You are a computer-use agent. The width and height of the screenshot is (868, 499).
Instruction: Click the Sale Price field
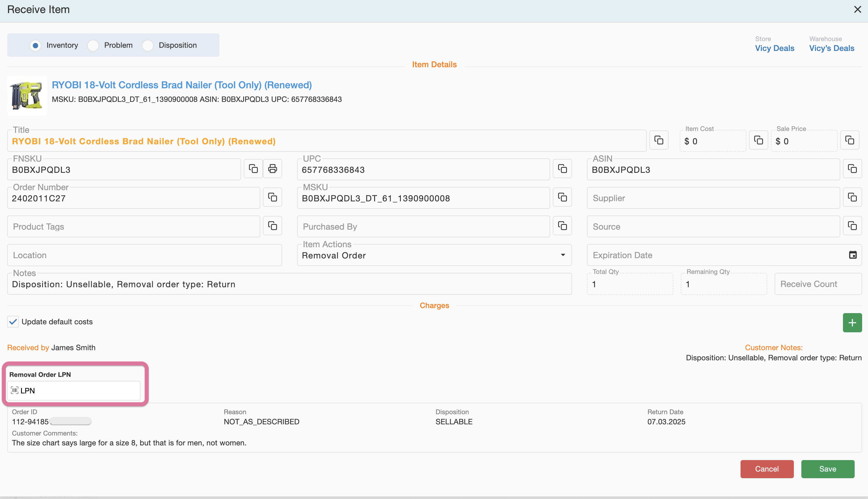coord(804,141)
